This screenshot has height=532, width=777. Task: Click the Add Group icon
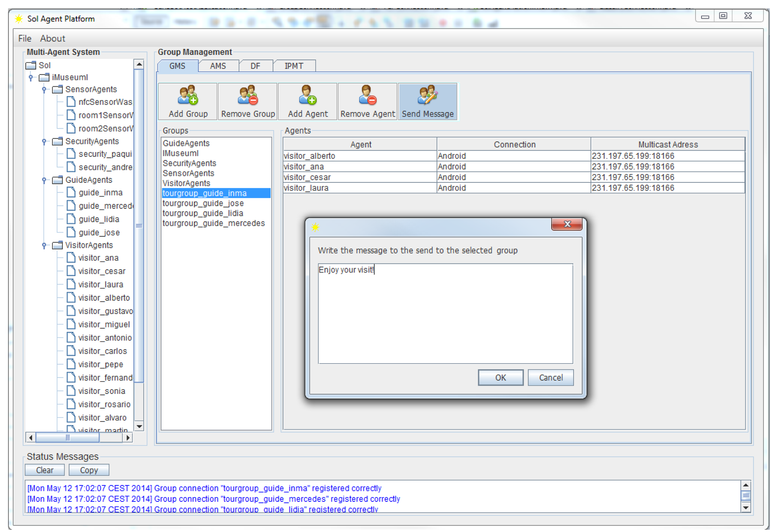[x=188, y=95]
